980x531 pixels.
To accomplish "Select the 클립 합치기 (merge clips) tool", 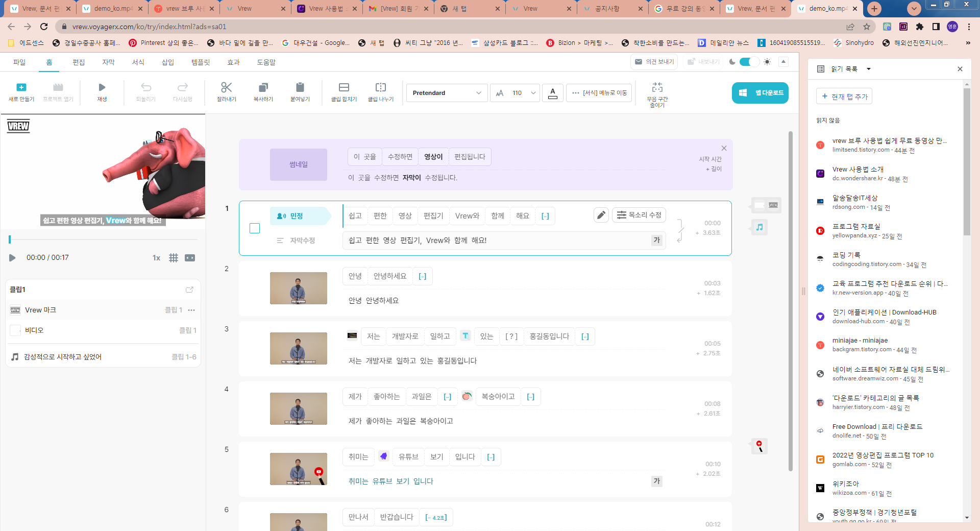I will coord(344,92).
